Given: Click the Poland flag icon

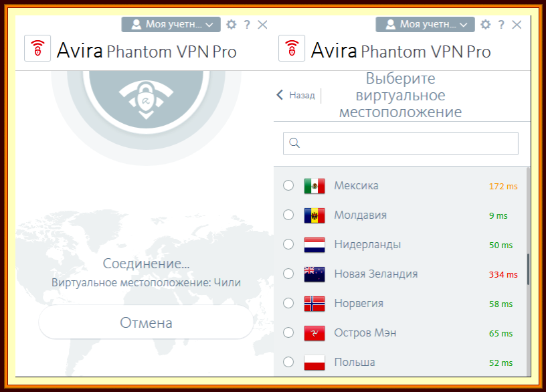Looking at the screenshot, I should (314, 363).
